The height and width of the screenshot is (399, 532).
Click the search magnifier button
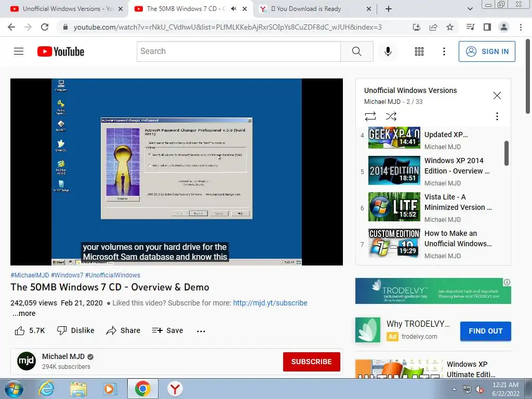356,51
